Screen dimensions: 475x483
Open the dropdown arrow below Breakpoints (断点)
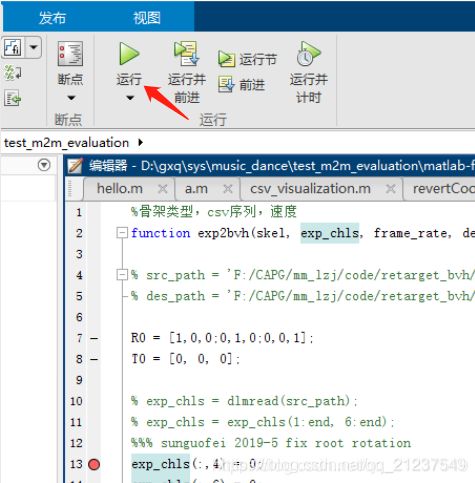(x=71, y=98)
